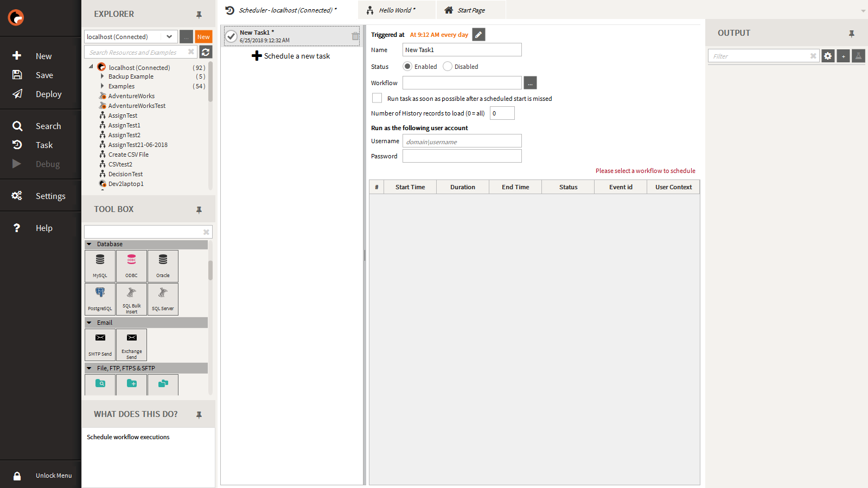The image size is (868, 488).
Task: Choose the PostgreSQL tool in toolbox
Action: [x=100, y=299]
